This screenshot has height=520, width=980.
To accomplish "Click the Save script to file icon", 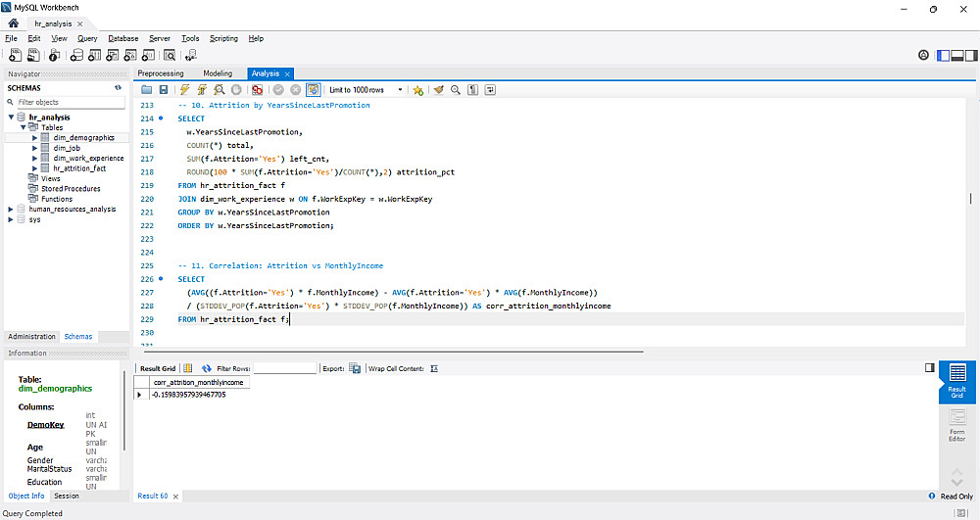I will point(164,89).
